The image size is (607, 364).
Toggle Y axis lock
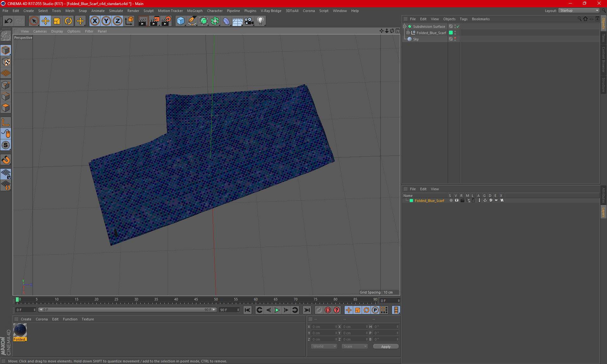click(106, 21)
